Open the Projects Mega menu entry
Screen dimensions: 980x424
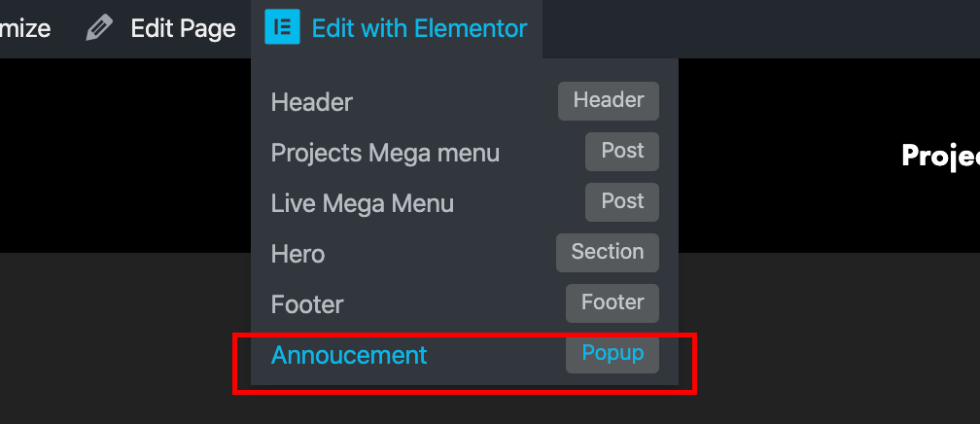pyautogui.click(x=385, y=153)
